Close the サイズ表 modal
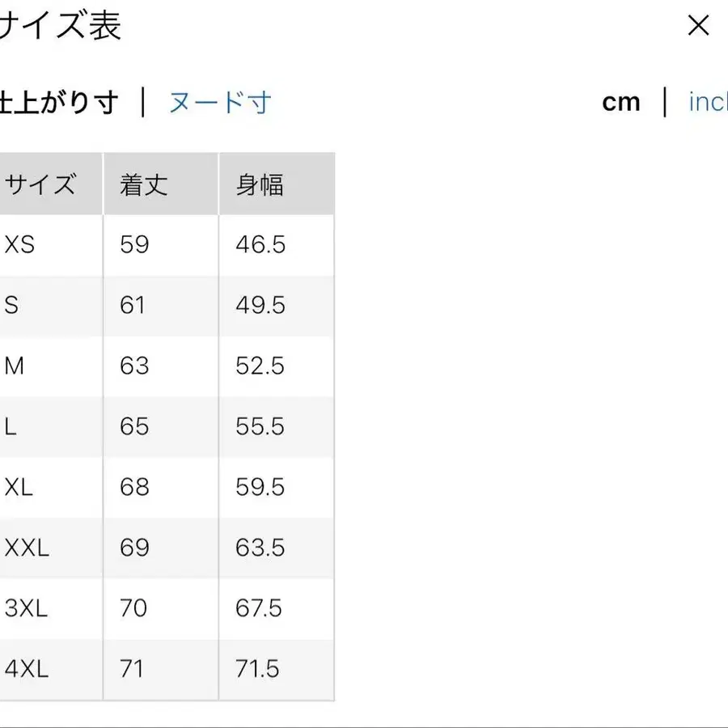The image size is (728, 728). pos(697,25)
